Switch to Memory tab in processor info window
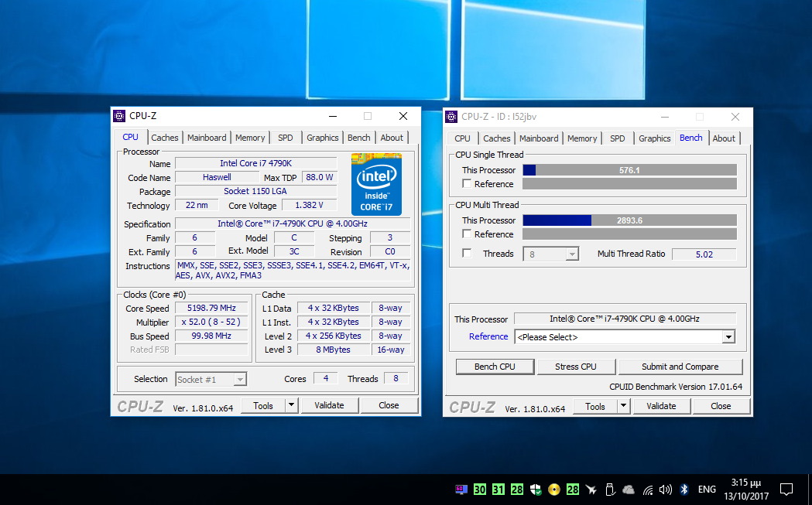The height and width of the screenshot is (505, 812). coord(250,138)
